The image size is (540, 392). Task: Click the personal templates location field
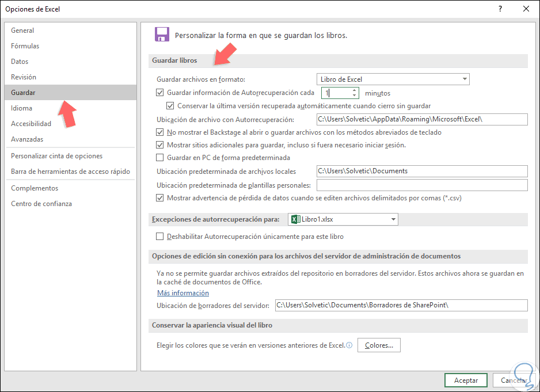click(422, 185)
